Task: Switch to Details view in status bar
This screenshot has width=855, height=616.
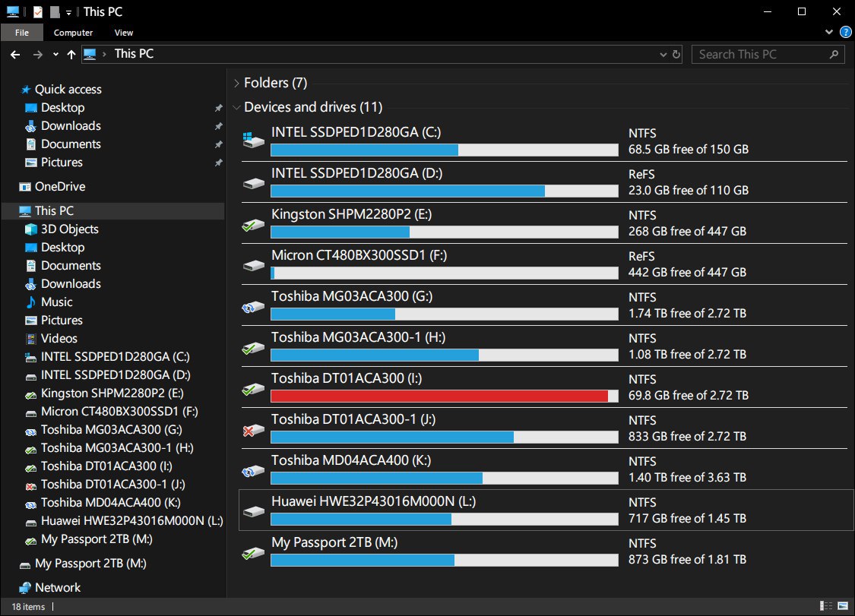Action: click(826, 605)
